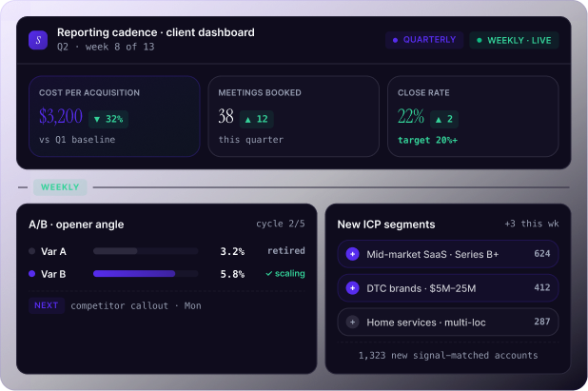
Task: Click the Var B purple progress bar
Action: point(134,274)
